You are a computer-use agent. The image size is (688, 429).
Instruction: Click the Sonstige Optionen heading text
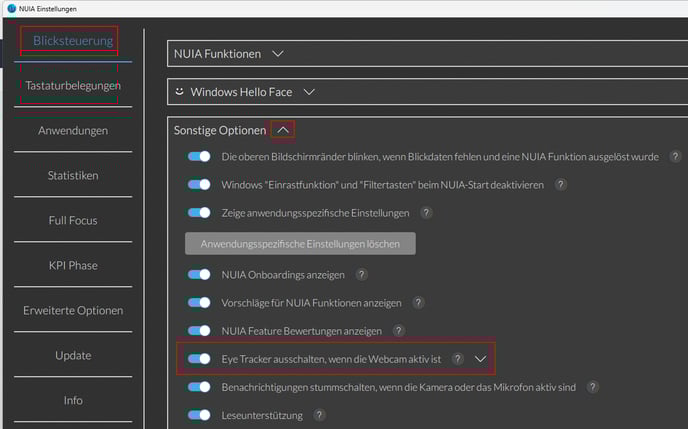click(220, 130)
